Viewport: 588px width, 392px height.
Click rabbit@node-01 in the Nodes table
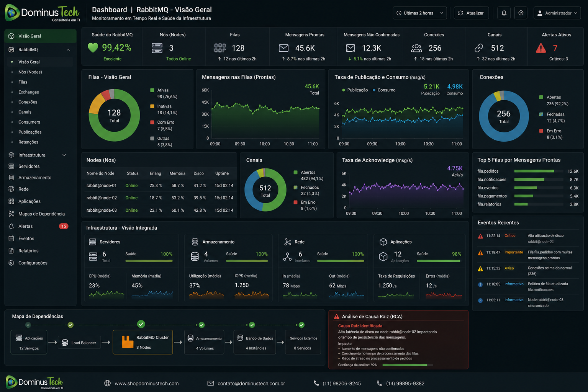102,186
